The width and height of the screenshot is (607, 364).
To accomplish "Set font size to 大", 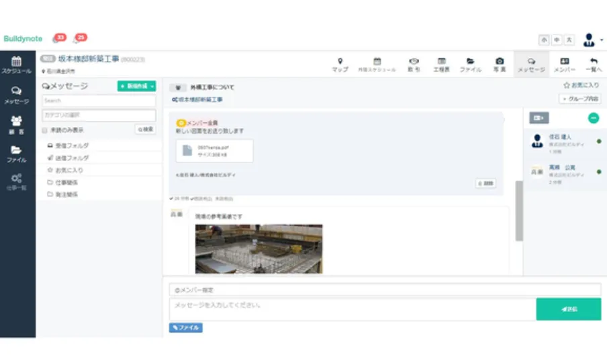I will pyautogui.click(x=569, y=40).
